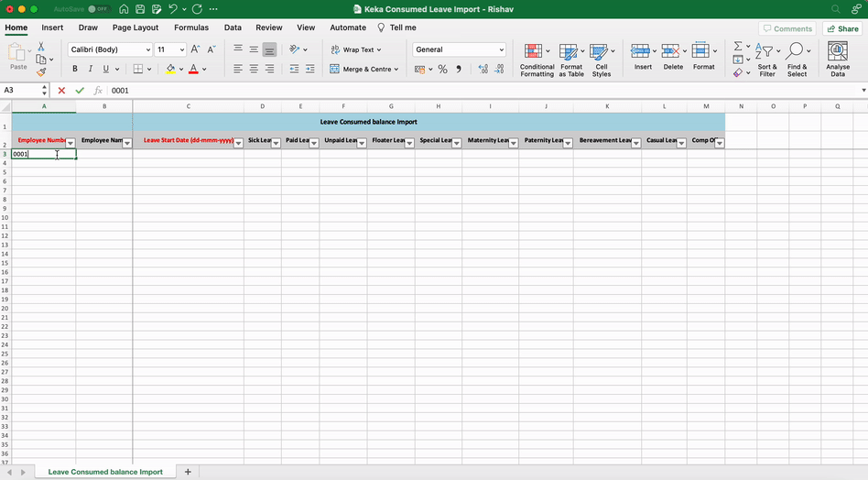Open the Comments button

tap(787, 29)
